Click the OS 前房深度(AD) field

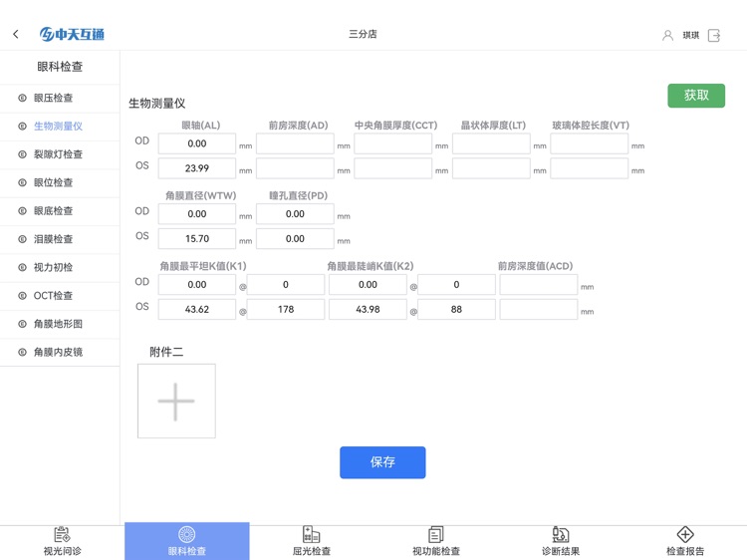coord(295,168)
